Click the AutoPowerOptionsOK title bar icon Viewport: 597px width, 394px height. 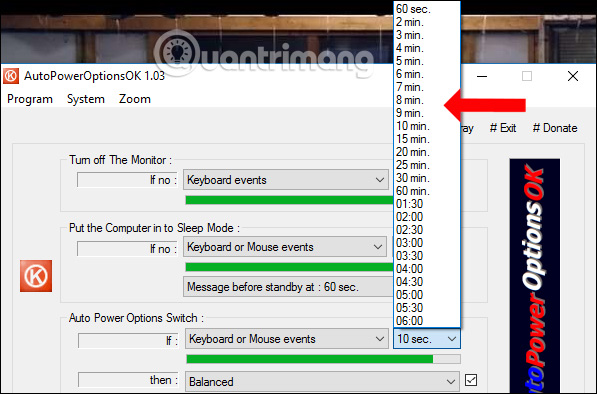tap(11, 76)
